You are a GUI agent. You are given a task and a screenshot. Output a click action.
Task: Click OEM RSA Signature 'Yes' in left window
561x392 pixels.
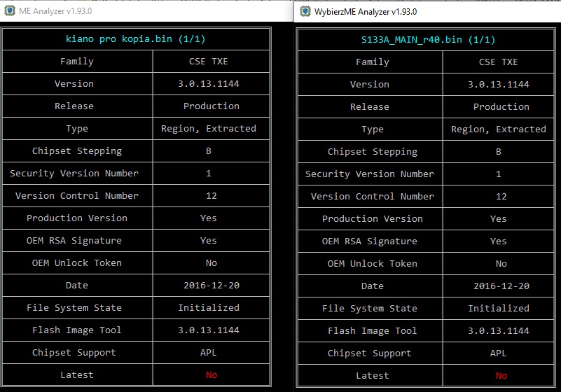click(209, 241)
